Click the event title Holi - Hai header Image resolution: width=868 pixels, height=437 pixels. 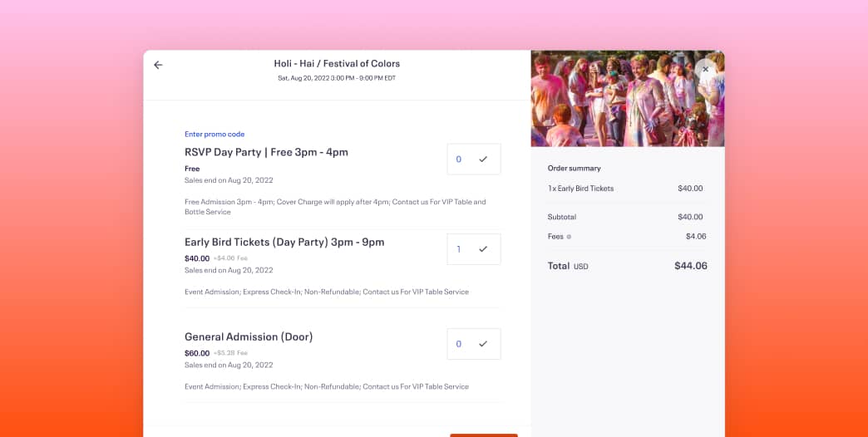coord(337,64)
